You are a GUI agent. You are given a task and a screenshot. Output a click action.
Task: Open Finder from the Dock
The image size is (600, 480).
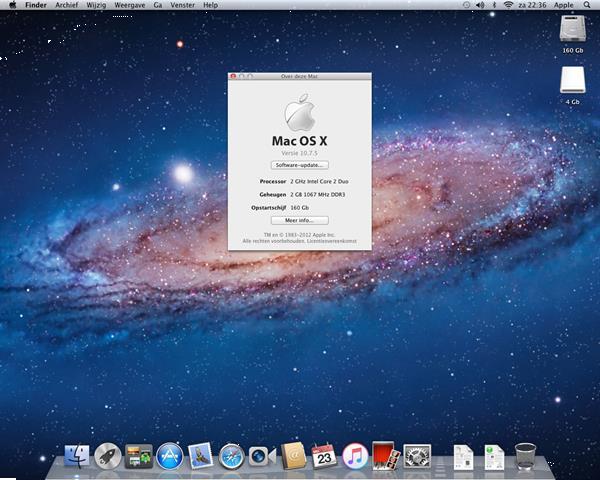pyautogui.click(x=77, y=456)
